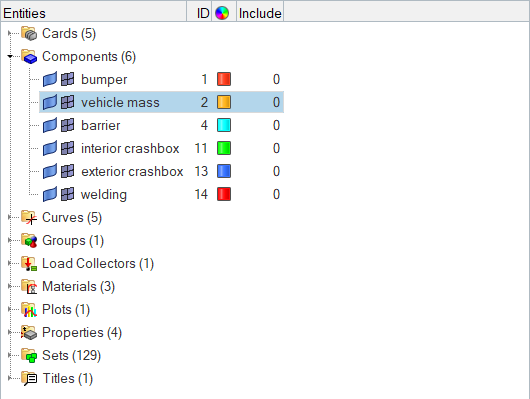Click the ID value 14 cell
The height and width of the screenshot is (399, 530).
[x=201, y=194]
